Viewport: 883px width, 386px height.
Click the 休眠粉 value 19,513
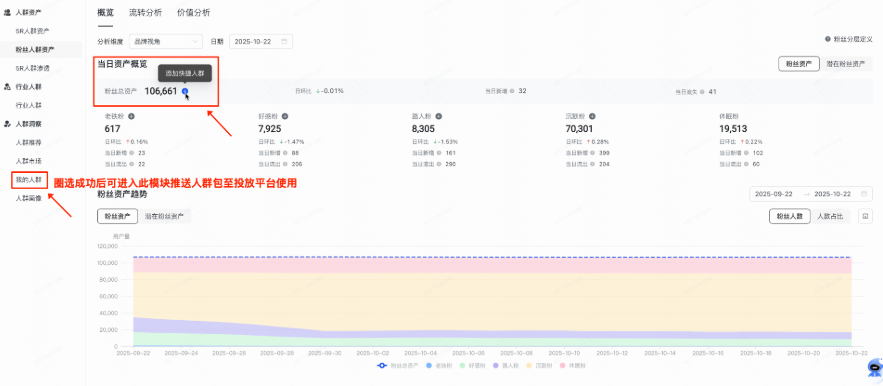click(733, 128)
